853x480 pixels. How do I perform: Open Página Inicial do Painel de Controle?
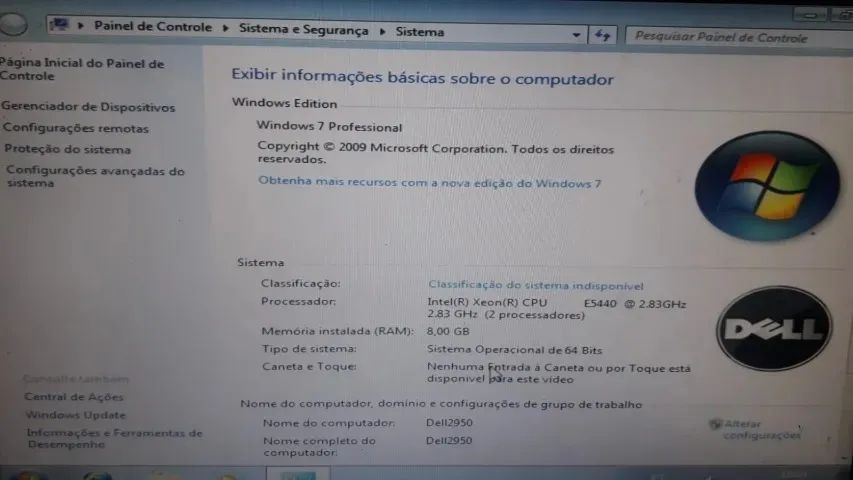[x=82, y=70]
